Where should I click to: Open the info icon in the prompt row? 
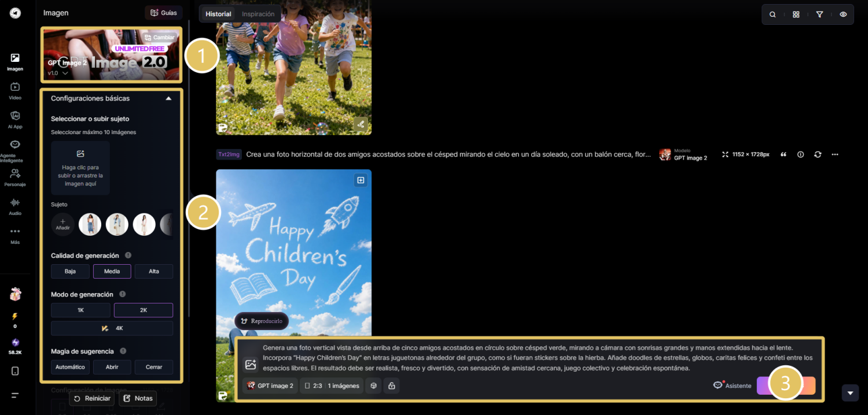pyautogui.click(x=801, y=154)
